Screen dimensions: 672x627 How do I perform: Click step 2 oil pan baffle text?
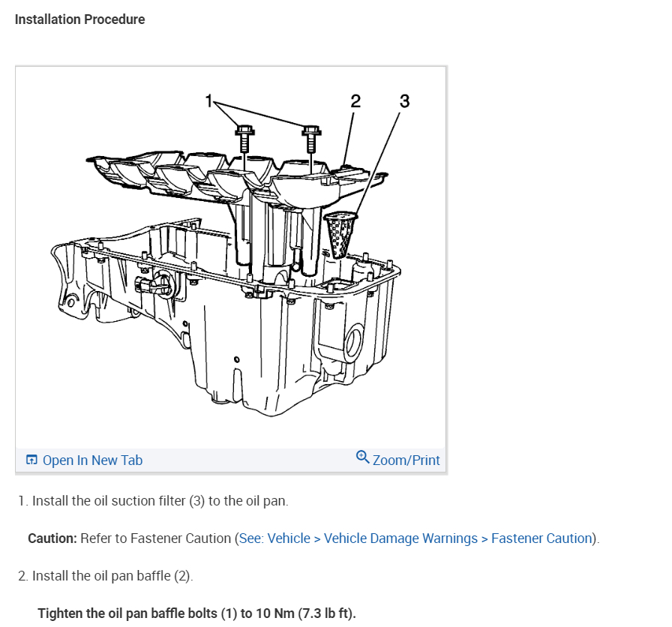tap(106, 575)
